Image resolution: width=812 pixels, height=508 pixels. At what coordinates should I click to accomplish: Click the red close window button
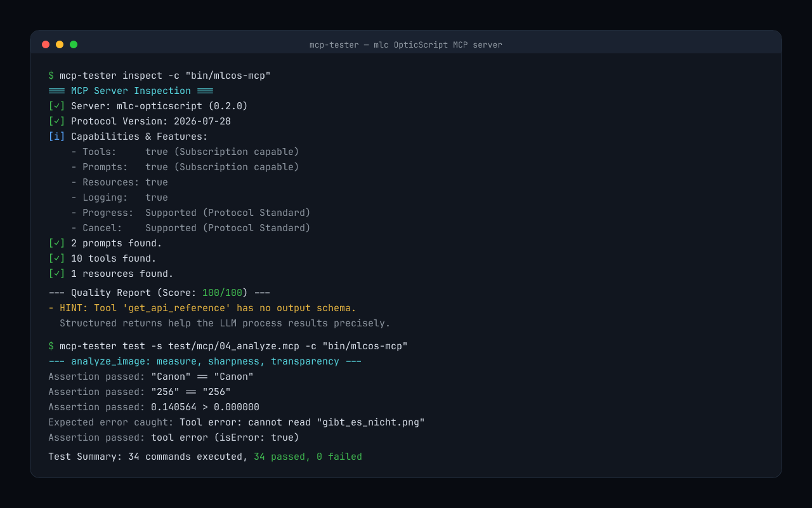46,44
